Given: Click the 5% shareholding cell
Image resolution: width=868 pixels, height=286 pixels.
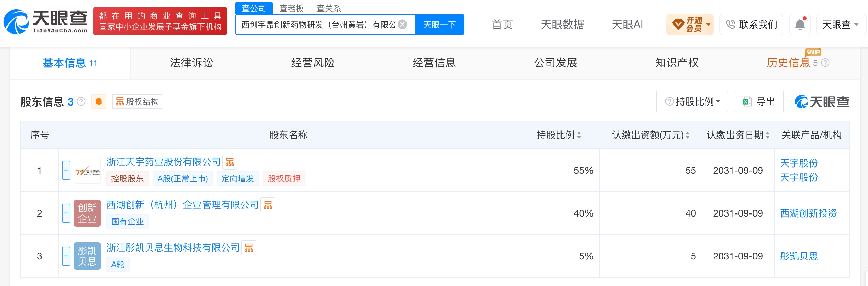Looking at the screenshot, I should coord(558,256).
